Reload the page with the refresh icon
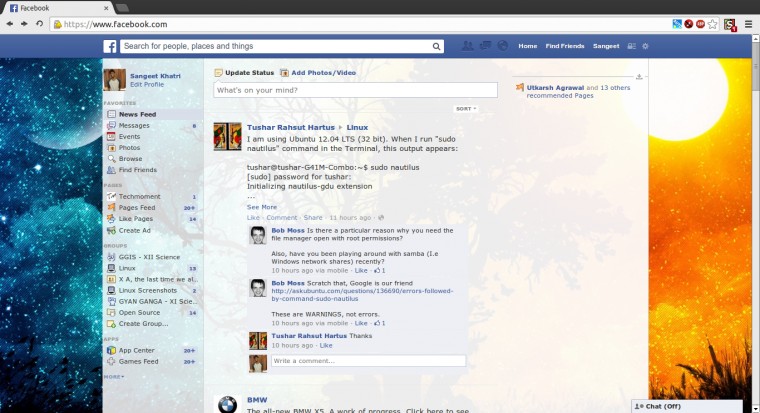 tap(39, 24)
